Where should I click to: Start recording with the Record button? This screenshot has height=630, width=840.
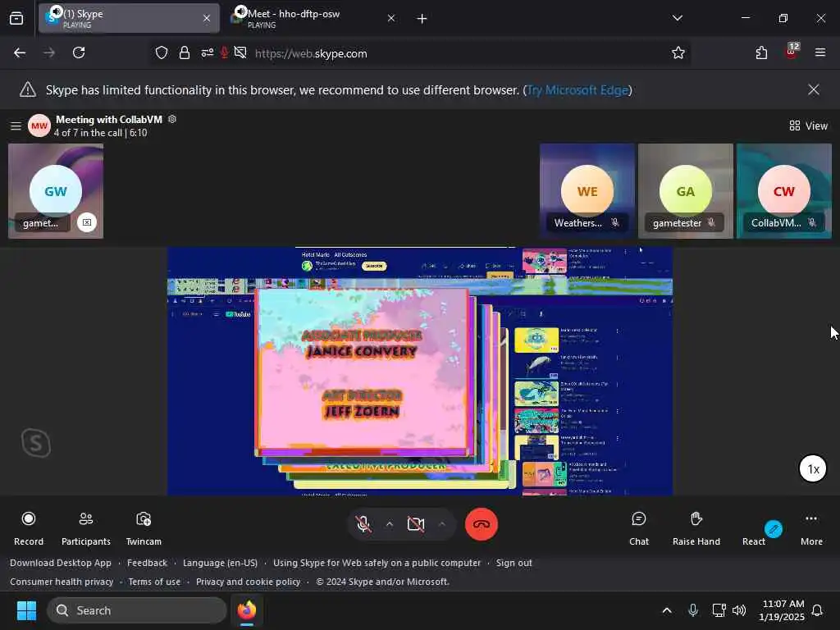[29, 528]
